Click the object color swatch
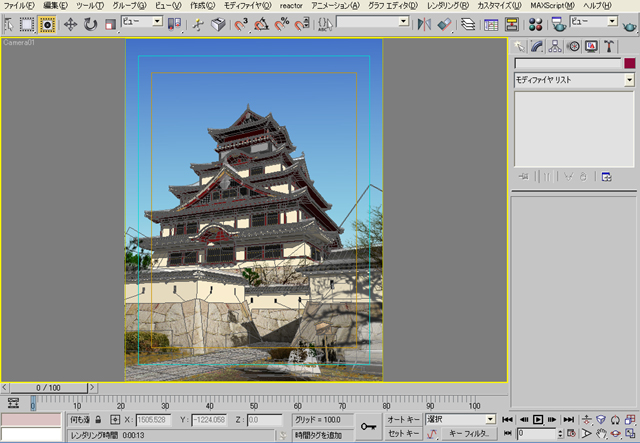 629,63
